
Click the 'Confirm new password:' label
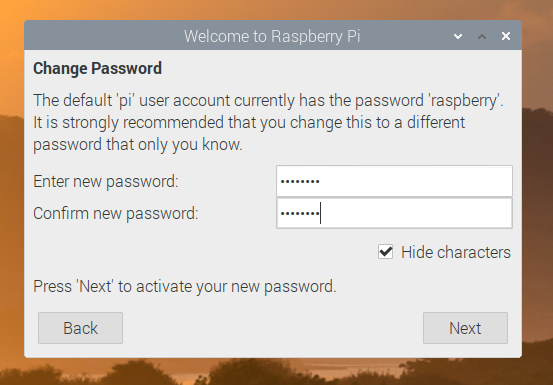116,214
